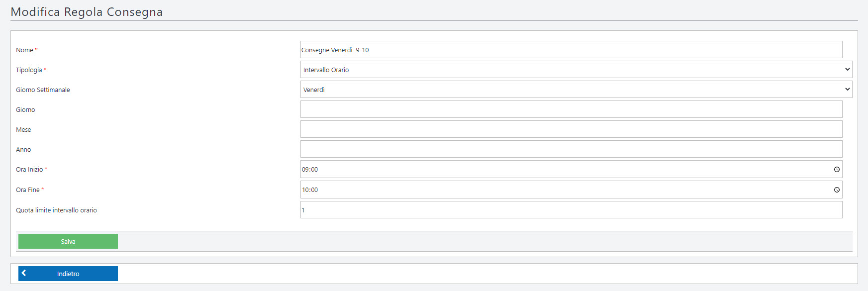Focus the empty Anno input field
The image size is (868, 291).
[x=571, y=149]
